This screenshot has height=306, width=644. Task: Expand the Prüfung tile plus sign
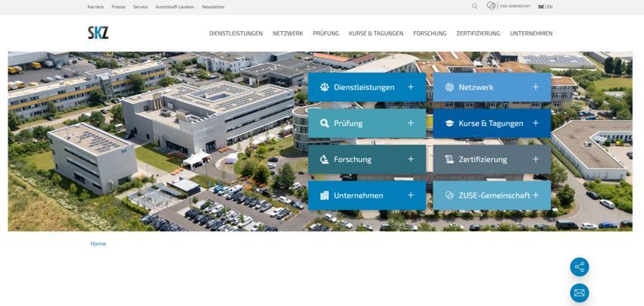point(411,123)
